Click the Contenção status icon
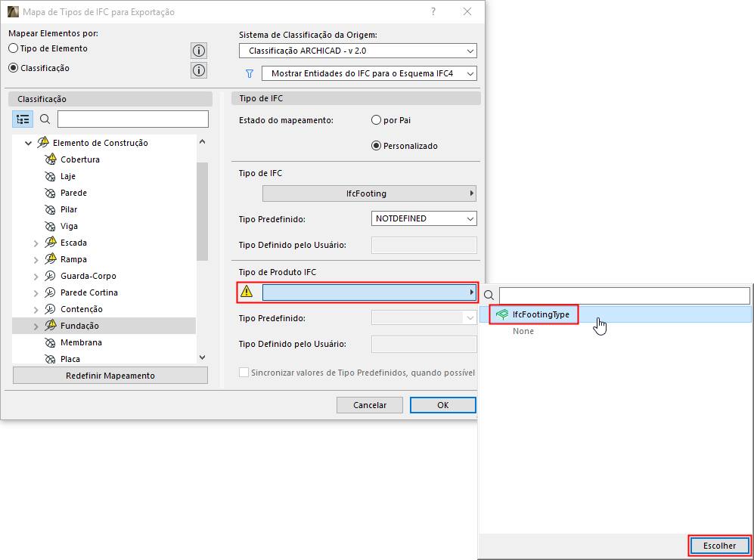Viewport: 754px width, 560px height. (50, 309)
